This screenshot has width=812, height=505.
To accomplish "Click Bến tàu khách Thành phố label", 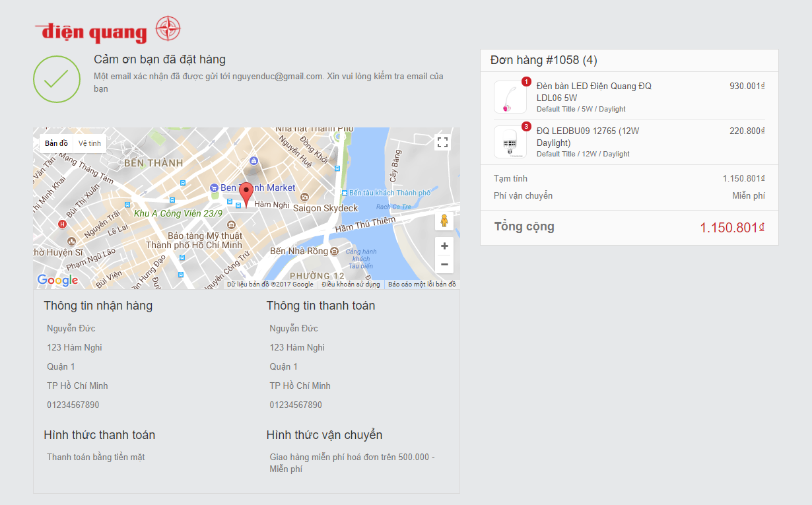I will pyautogui.click(x=389, y=193).
